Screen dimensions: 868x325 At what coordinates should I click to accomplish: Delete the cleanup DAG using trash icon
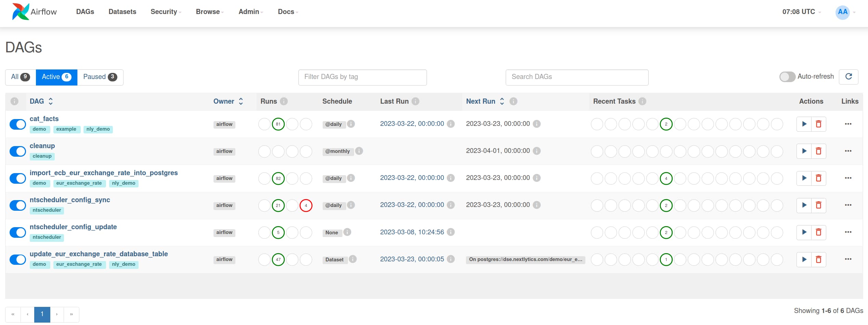(818, 151)
